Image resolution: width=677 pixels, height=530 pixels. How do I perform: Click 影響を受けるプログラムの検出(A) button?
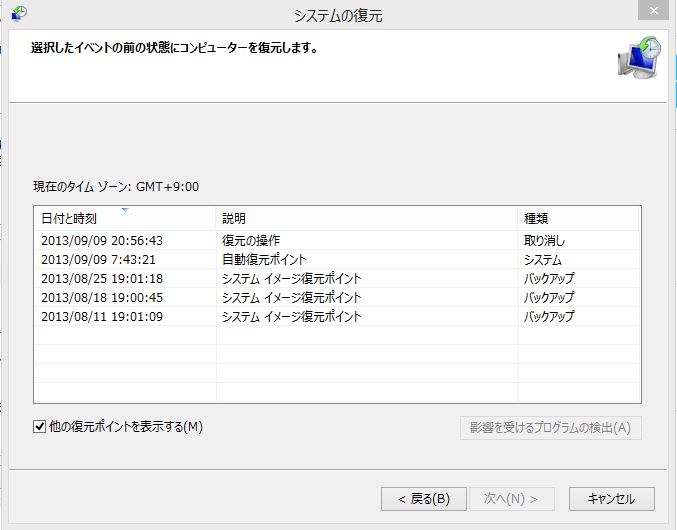[550, 428]
